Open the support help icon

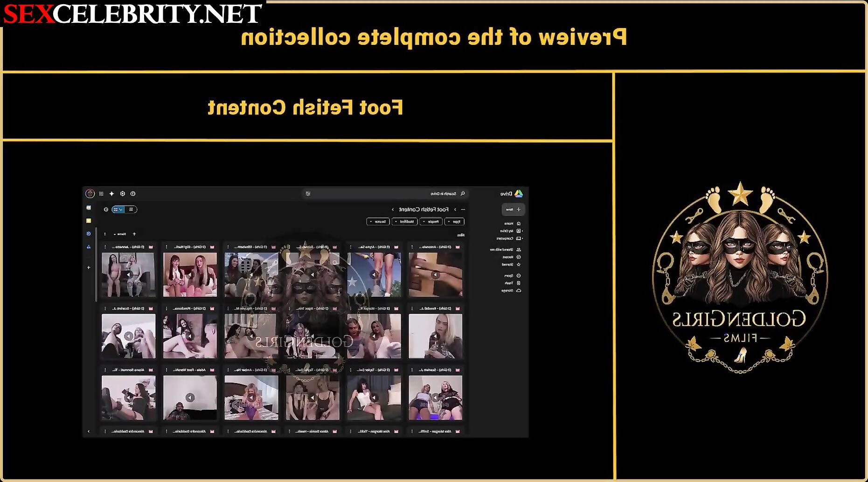pos(133,194)
